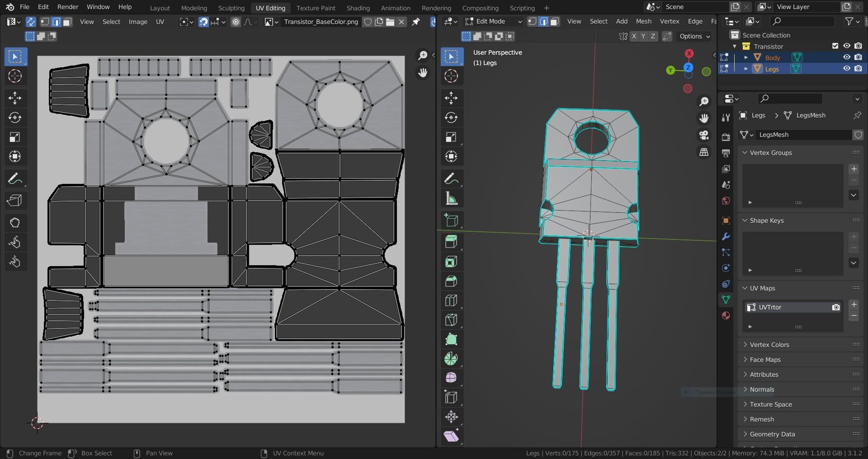Select the Rip Region tool in UV editor
The width and height of the screenshot is (868, 459).
tap(15, 200)
